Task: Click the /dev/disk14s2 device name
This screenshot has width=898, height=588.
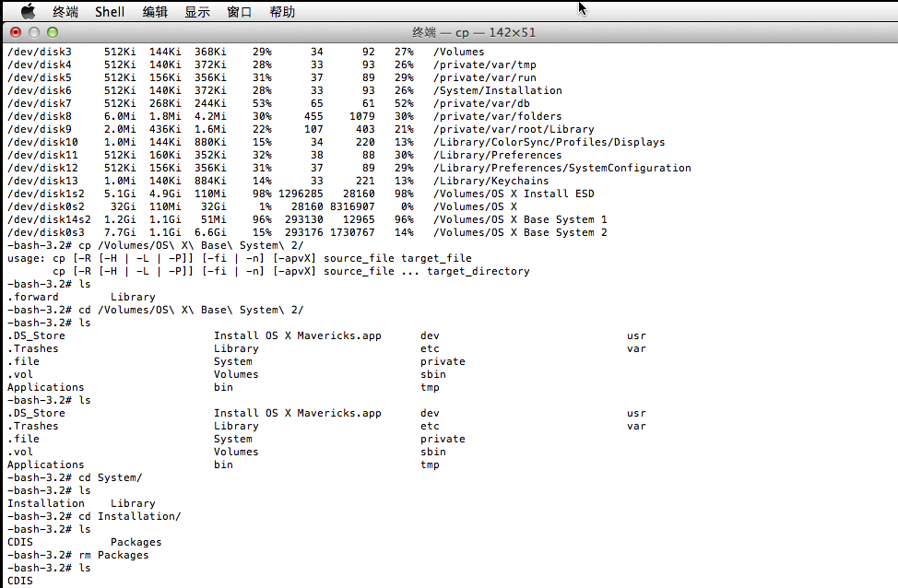Action: (x=49, y=219)
